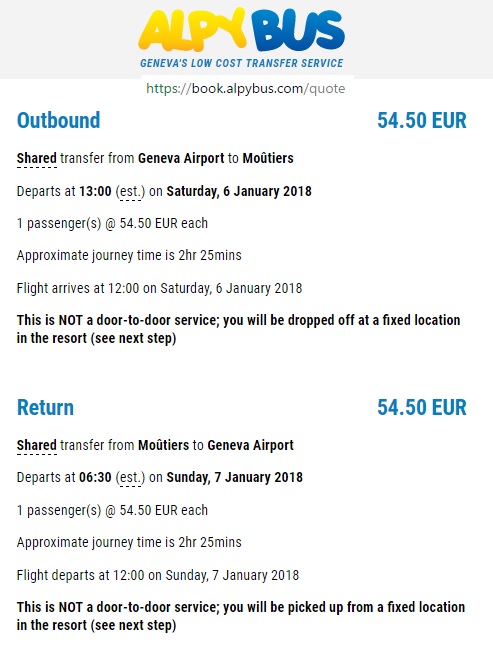This screenshot has height=653, width=493.
Task: Click the 06:30 return departure time
Action: click(x=95, y=477)
